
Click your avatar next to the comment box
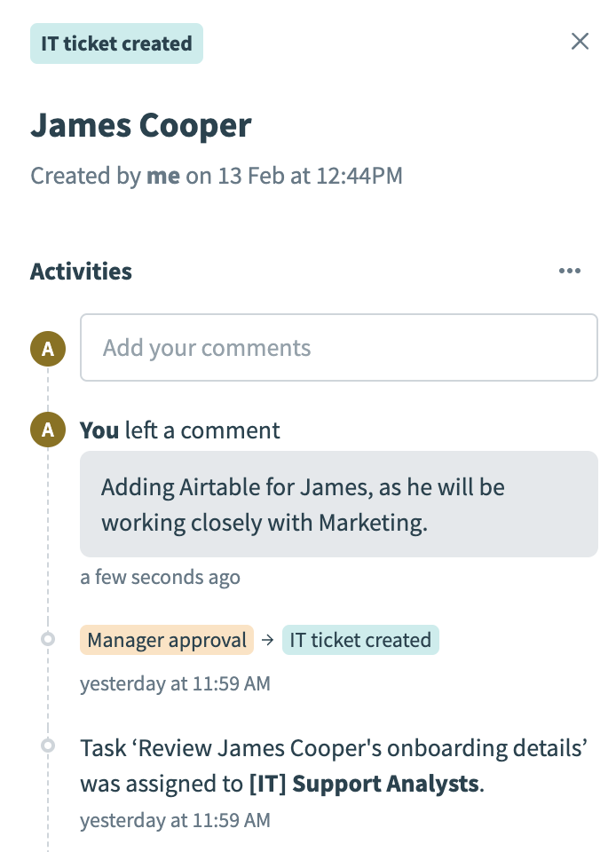tap(48, 348)
